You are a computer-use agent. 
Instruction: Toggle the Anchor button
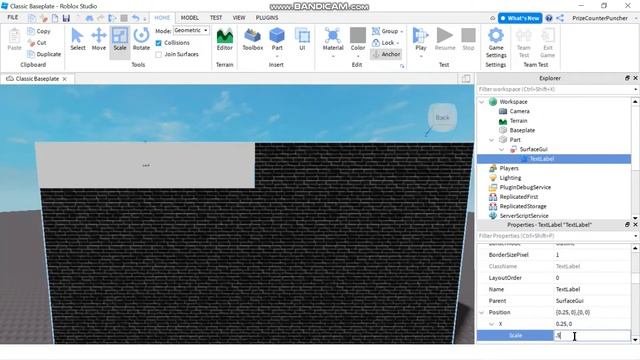[x=386, y=54]
